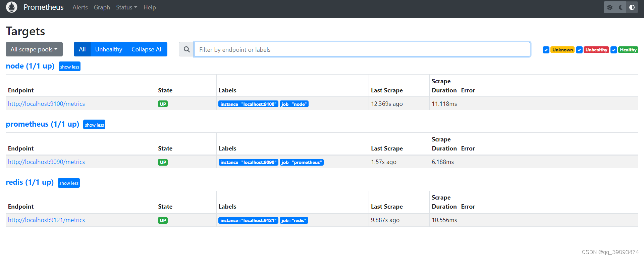Click the 11.118ms scrape duration value
The image size is (644, 258).
coord(444,104)
